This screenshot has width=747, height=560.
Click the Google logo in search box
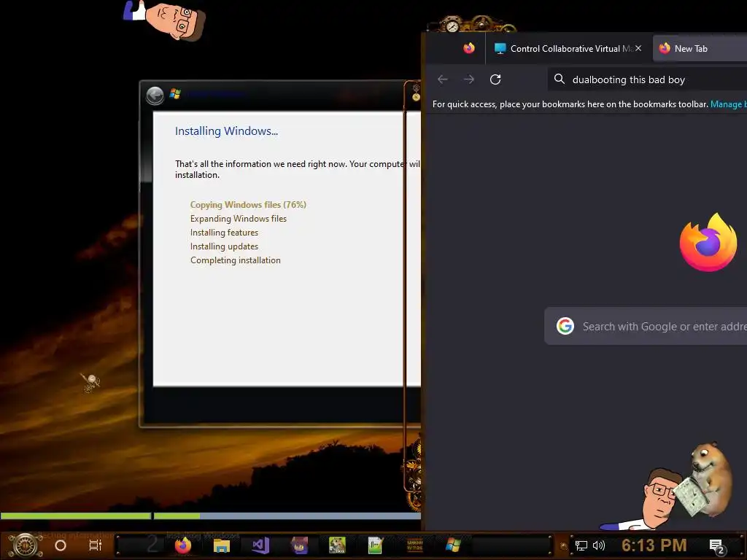pos(565,326)
